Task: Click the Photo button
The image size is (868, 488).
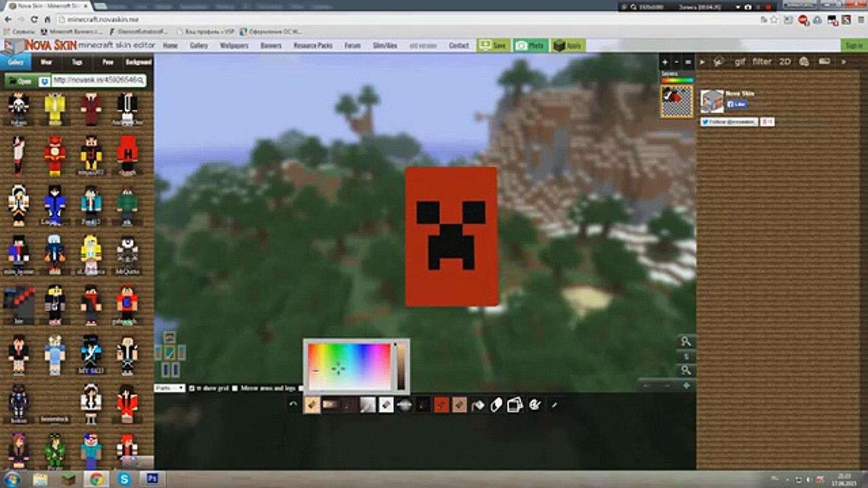Action: point(530,45)
